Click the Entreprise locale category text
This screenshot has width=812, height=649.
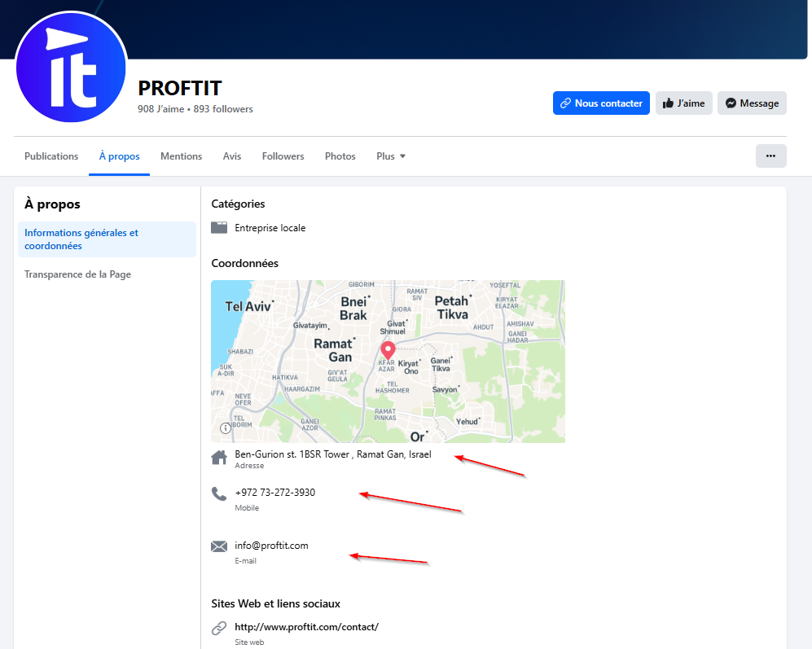click(x=270, y=228)
